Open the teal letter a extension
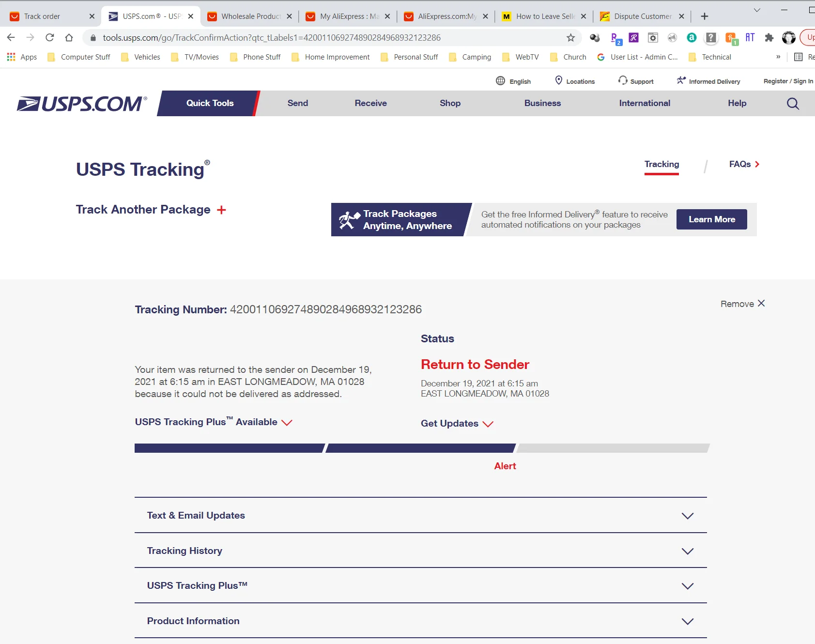The height and width of the screenshot is (644, 815). [x=692, y=38]
